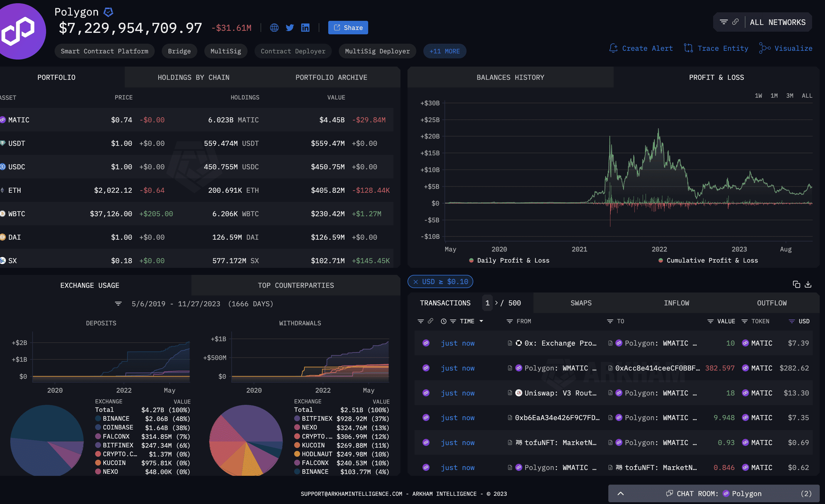Screen dimensions: 825x504
Task: Click the download transactions icon
Action: [808, 284]
